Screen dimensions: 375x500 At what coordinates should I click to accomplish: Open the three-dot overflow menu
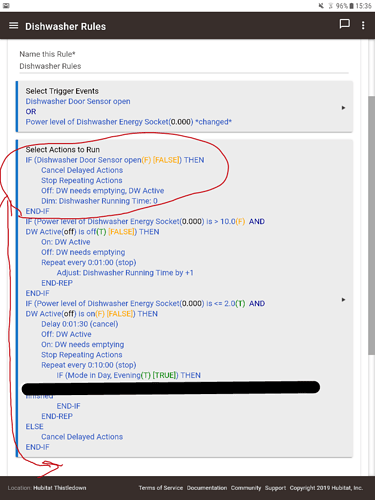(x=363, y=25)
